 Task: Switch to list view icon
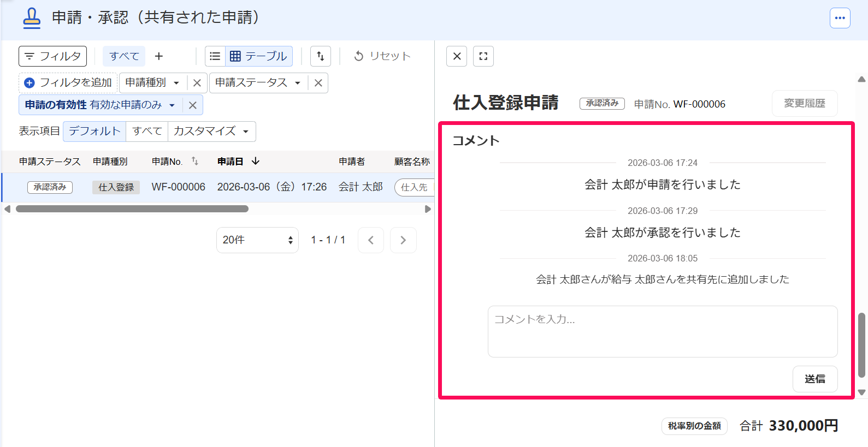click(x=215, y=56)
